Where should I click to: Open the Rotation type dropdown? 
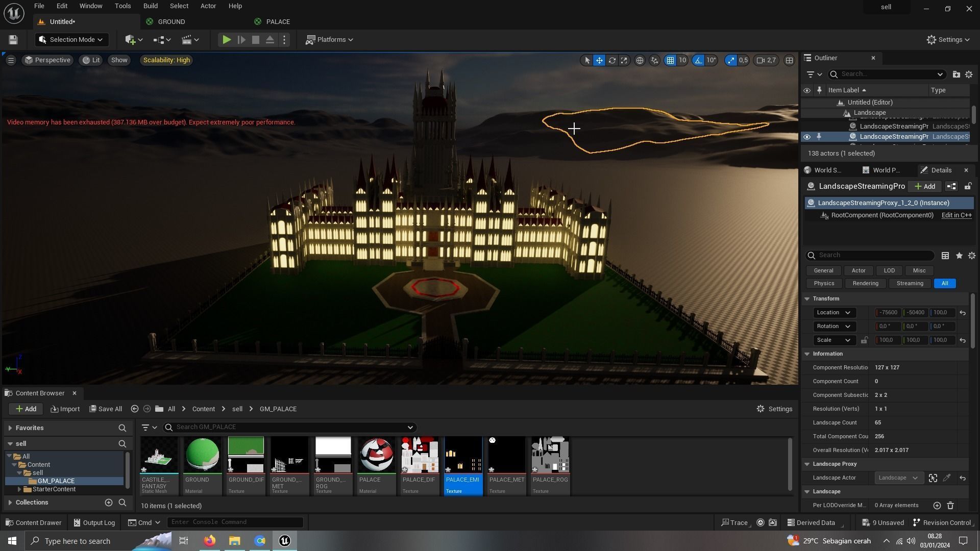pos(834,327)
